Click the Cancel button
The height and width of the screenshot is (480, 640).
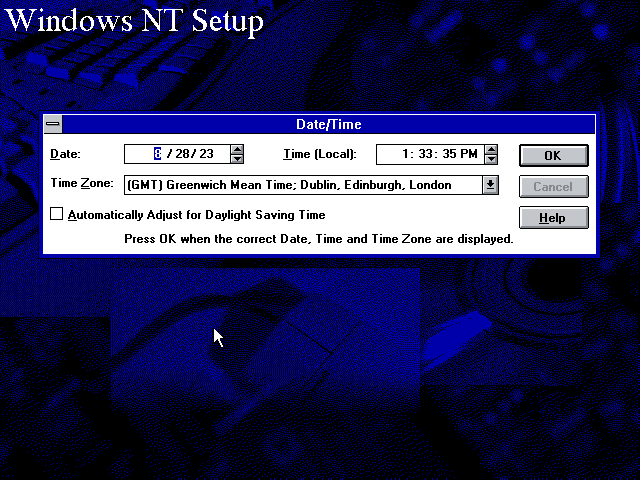[x=553, y=187]
